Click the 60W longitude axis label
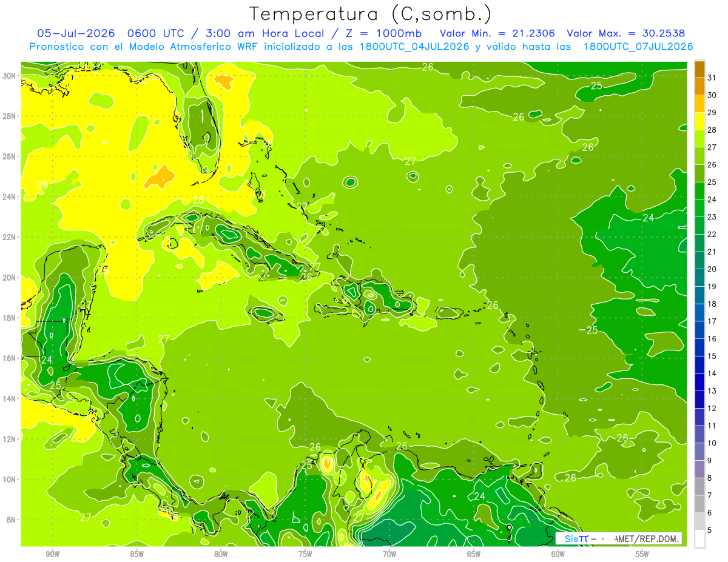The image size is (728, 562). (x=558, y=554)
